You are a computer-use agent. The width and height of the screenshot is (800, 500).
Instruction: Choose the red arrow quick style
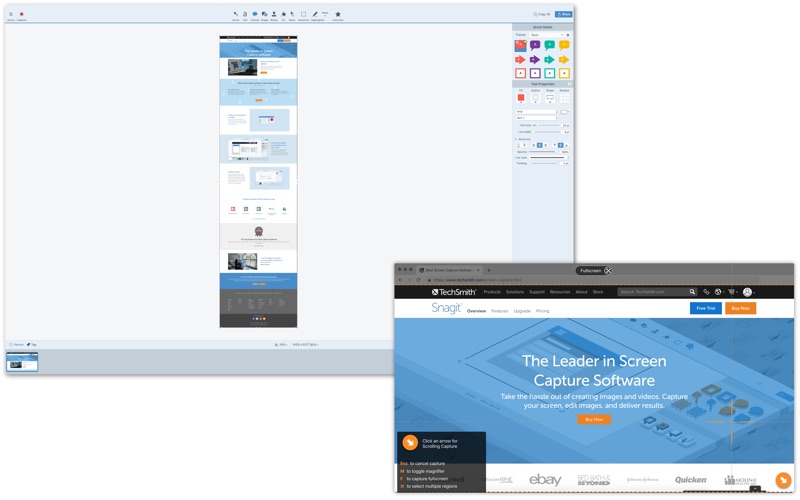tap(520, 60)
